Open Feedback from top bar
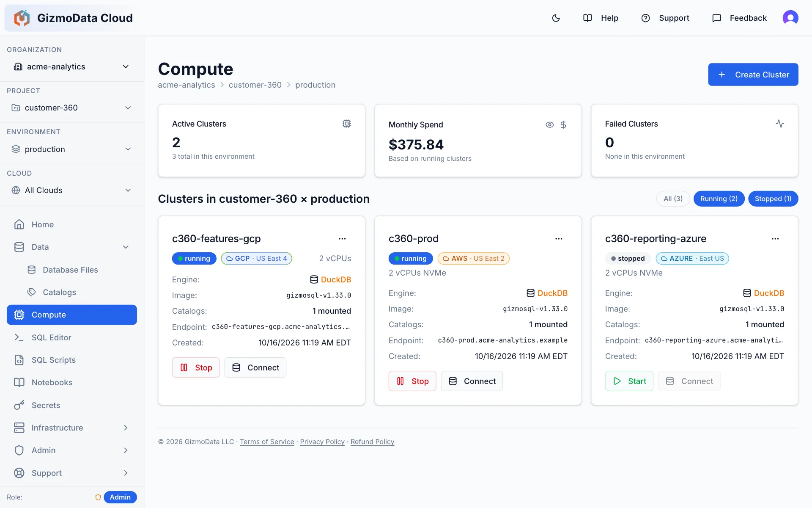 click(x=739, y=18)
